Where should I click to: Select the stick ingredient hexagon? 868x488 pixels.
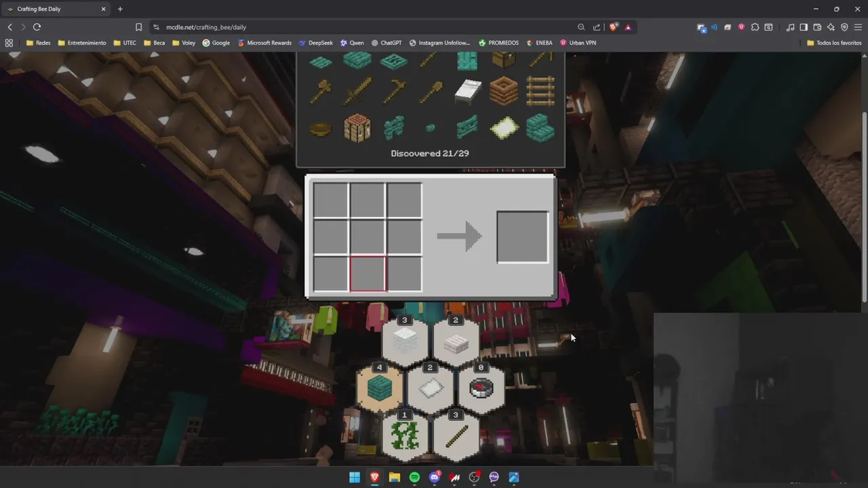tap(456, 435)
